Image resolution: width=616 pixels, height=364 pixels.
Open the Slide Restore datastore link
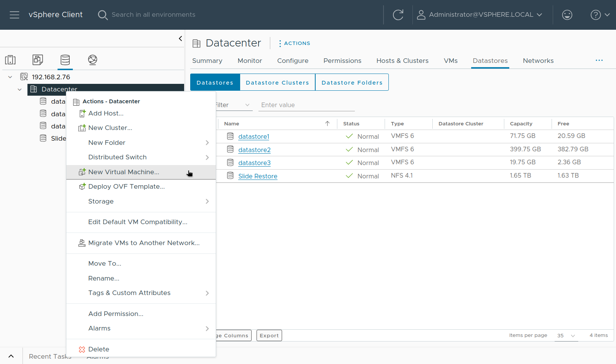258,176
